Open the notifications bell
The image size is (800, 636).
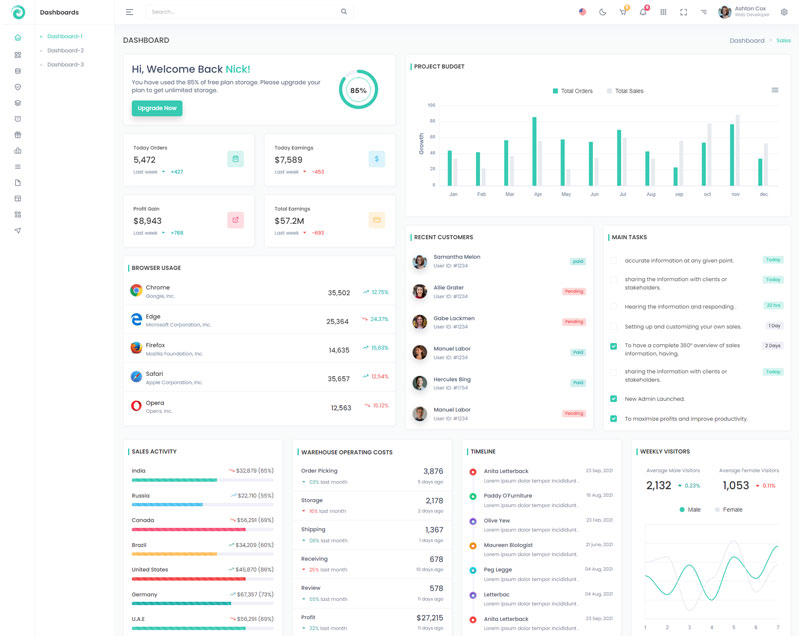pyautogui.click(x=643, y=12)
